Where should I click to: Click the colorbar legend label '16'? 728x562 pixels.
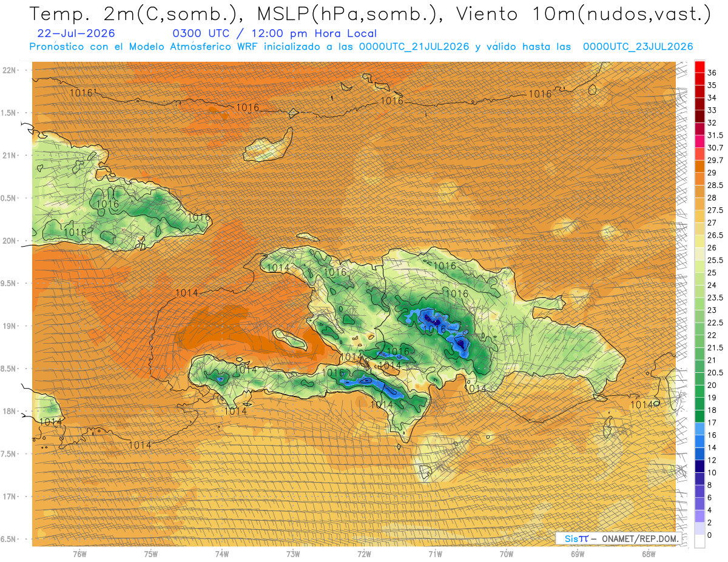pyautogui.click(x=712, y=435)
